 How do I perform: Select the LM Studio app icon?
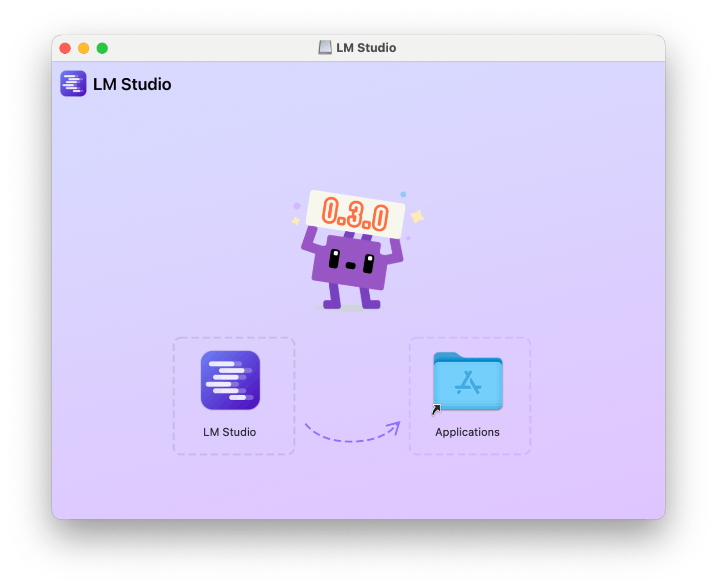[230, 380]
